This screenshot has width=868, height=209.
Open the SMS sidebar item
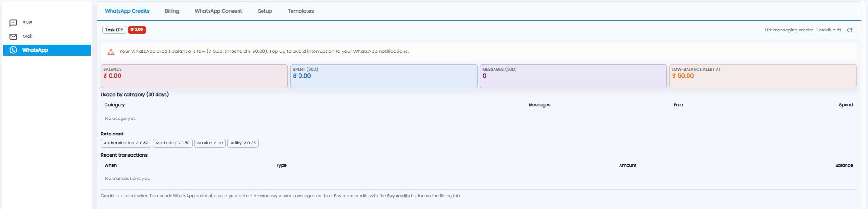click(x=47, y=23)
